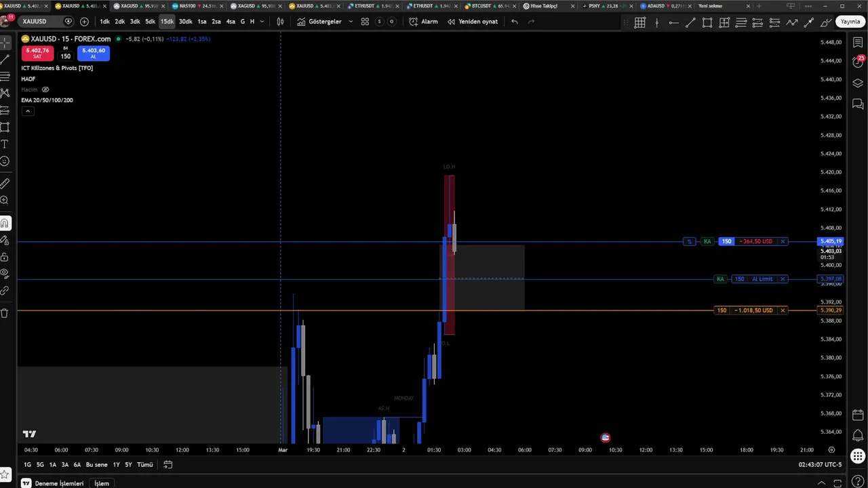Toggle hide all drawings eye icon
Screen dimensions: 868x488
[5, 274]
